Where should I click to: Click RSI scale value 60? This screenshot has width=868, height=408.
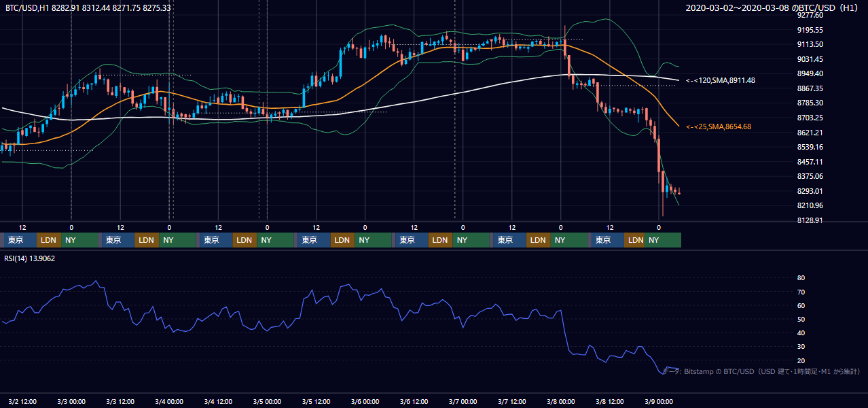click(801, 305)
